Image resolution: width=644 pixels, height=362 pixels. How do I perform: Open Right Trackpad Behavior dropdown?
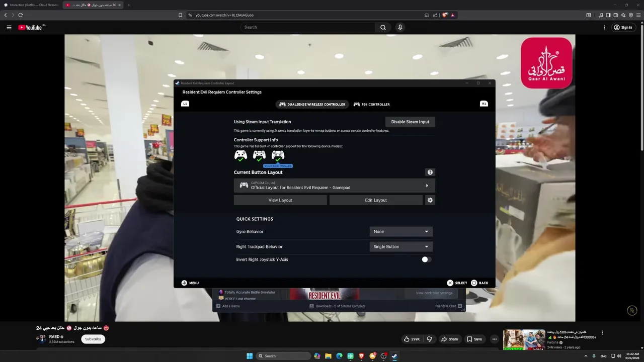tap(401, 247)
